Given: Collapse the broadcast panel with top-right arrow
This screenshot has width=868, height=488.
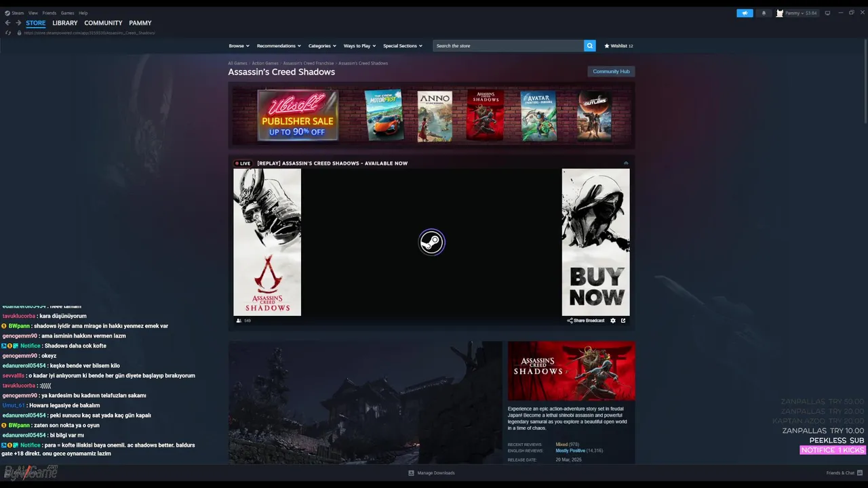Looking at the screenshot, I should [626, 163].
